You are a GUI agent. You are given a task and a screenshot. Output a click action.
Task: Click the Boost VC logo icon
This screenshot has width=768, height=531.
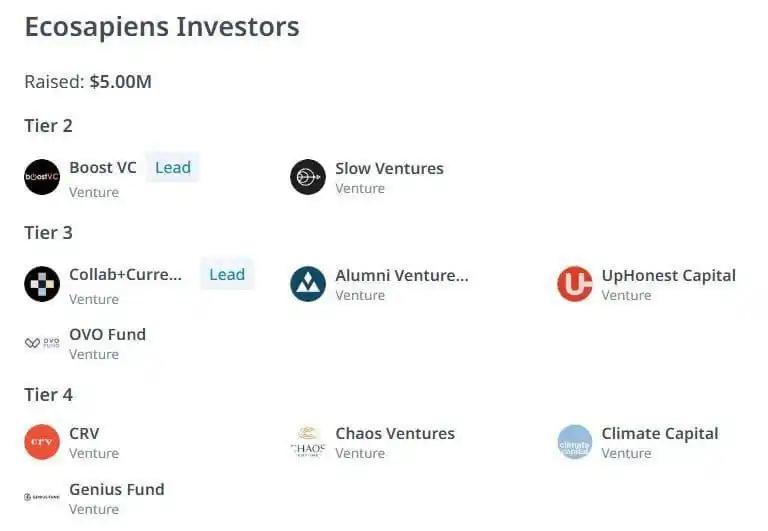42,177
